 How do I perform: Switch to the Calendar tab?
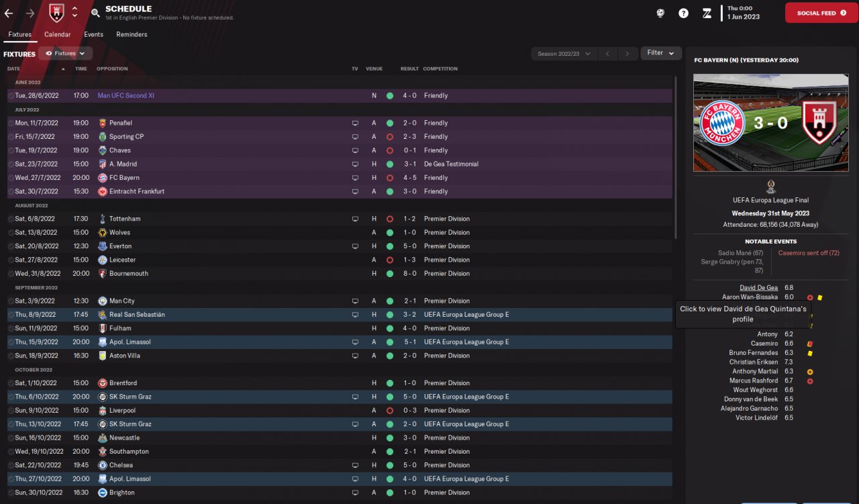(x=58, y=34)
